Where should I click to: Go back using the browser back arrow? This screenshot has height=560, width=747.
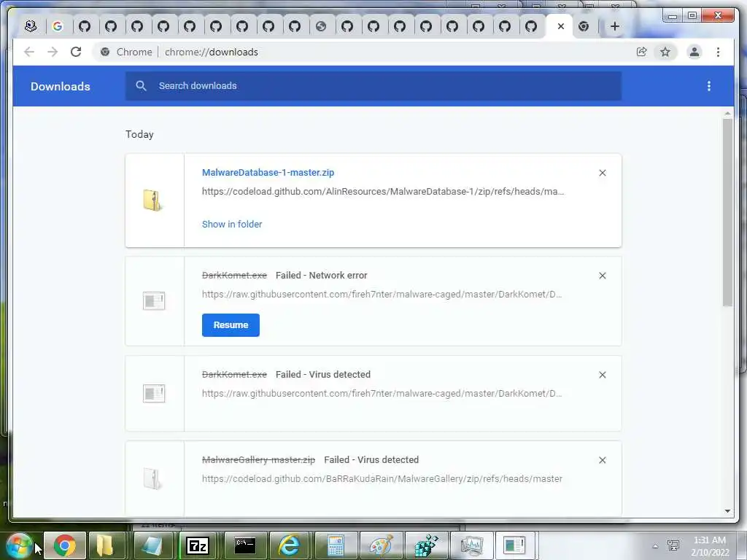pos(29,52)
